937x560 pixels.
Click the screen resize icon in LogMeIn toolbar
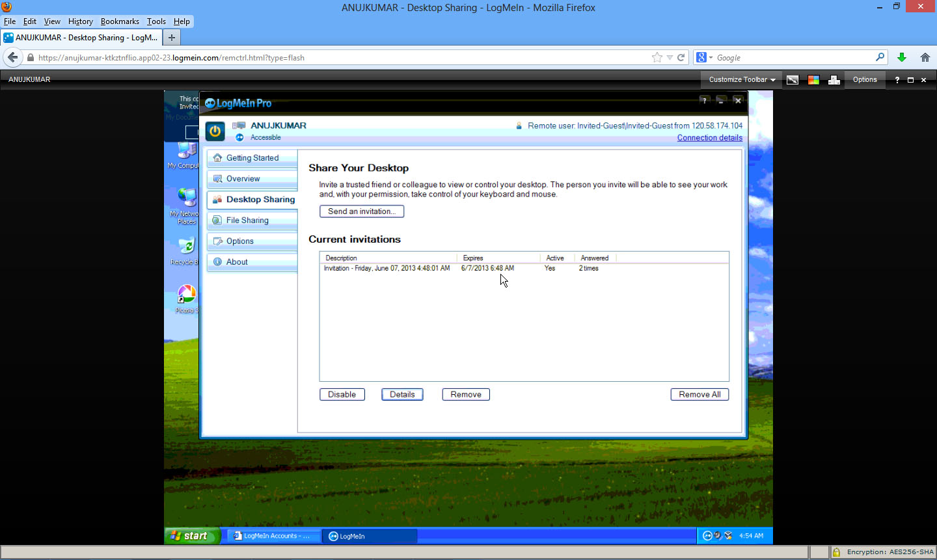pyautogui.click(x=792, y=79)
